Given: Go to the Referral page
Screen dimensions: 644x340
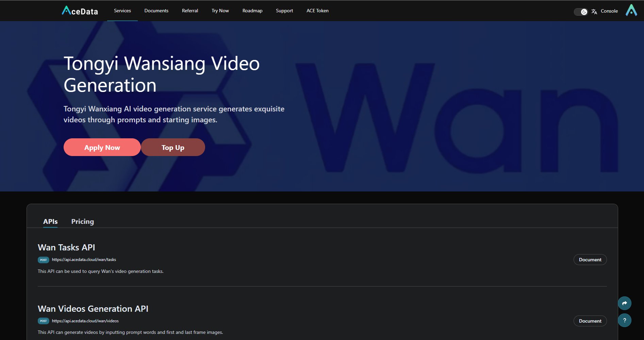Looking at the screenshot, I should click(x=190, y=11).
